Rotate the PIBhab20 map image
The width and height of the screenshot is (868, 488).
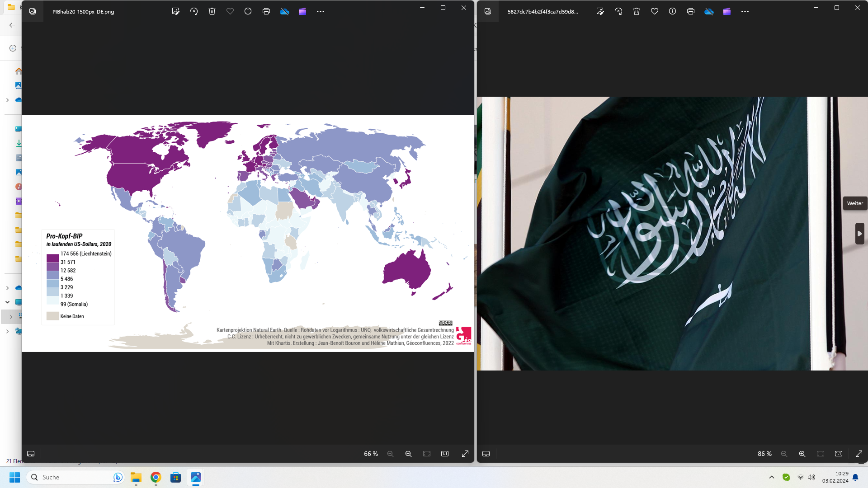point(194,11)
